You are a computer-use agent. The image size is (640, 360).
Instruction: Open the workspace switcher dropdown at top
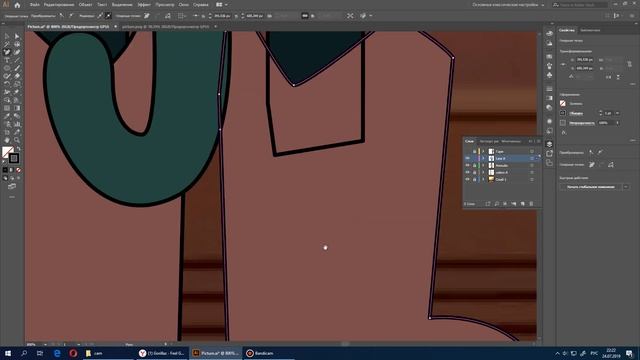pyautogui.click(x=508, y=5)
